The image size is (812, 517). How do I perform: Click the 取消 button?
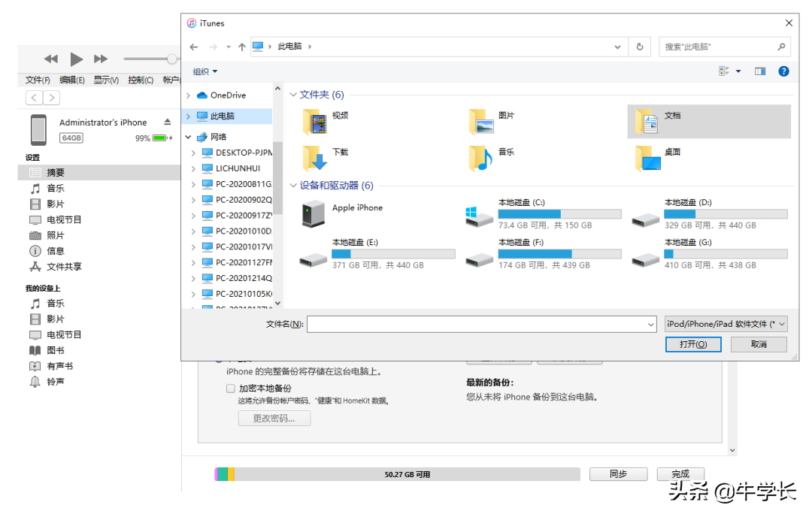pyautogui.click(x=759, y=344)
